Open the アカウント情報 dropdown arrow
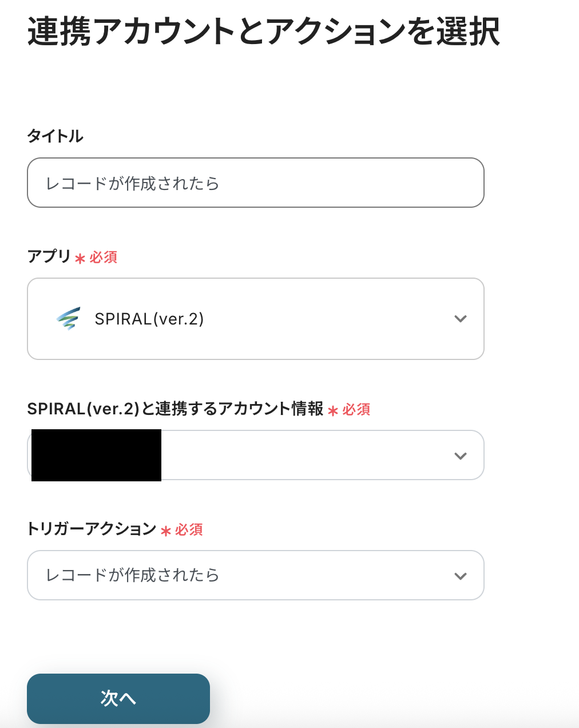579x728 pixels. pyautogui.click(x=461, y=456)
